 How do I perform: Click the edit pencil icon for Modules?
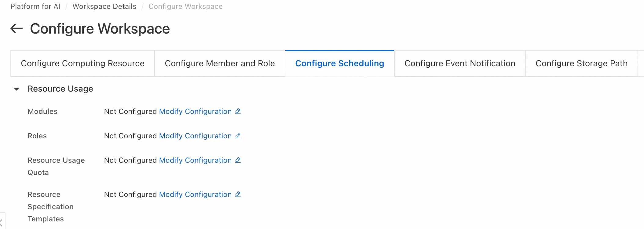tap(238, 111)
